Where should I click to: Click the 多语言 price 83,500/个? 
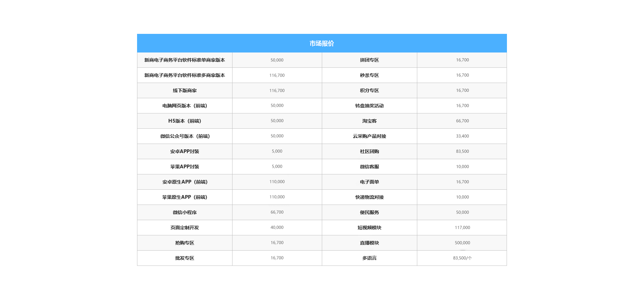462,258
